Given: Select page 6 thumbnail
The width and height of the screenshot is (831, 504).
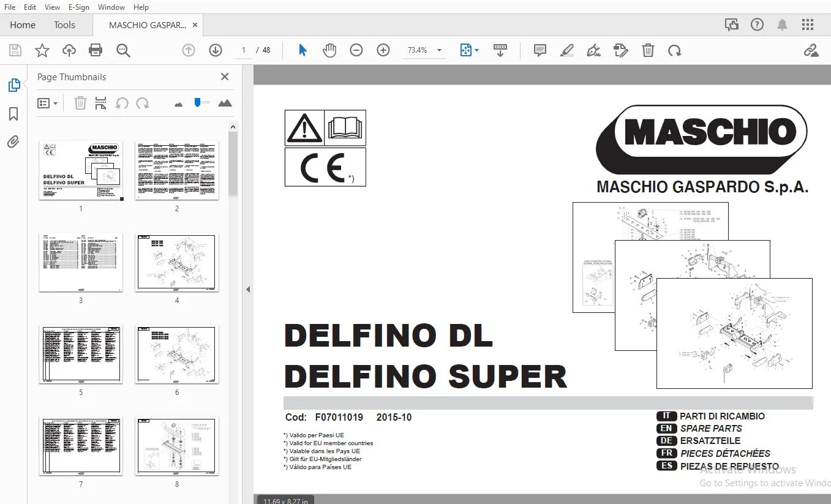Looking at the screenshot, I should point(177,354).
